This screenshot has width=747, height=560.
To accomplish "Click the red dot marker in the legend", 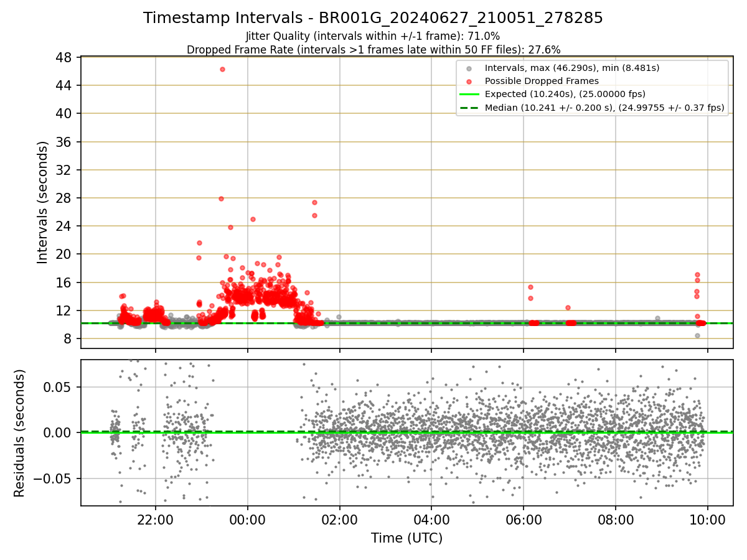I will [469, 81].
